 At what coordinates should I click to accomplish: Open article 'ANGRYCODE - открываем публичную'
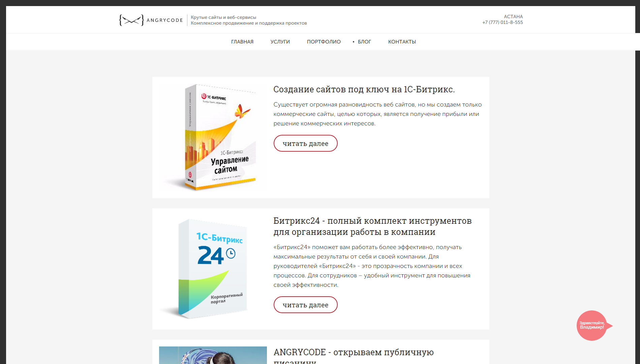[354, 357]
